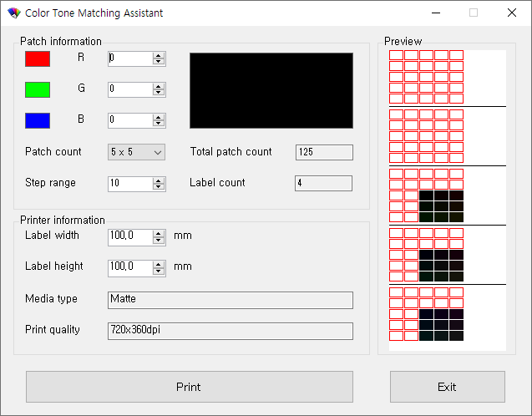Image resolution: width=532 pixels, height=416 pixels.
Task: Focus the R value input field
Action: click(130, 58)
